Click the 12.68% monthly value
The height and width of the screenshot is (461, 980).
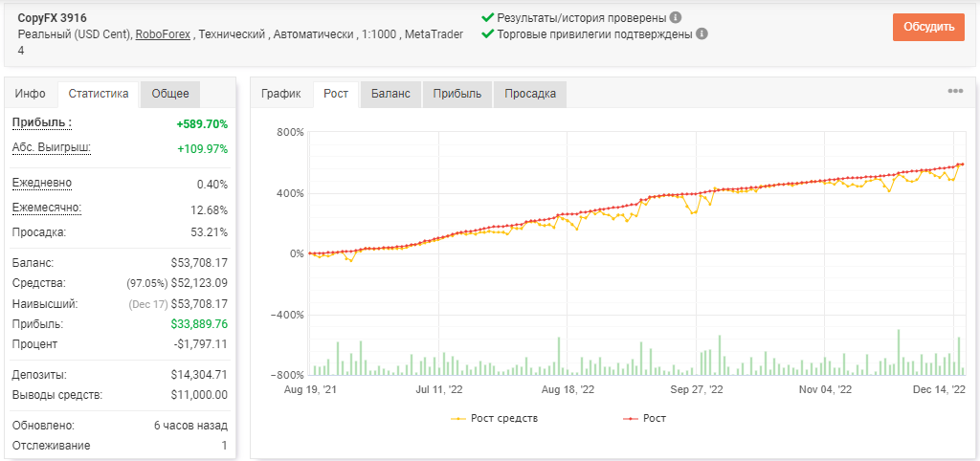pos(210,209)
